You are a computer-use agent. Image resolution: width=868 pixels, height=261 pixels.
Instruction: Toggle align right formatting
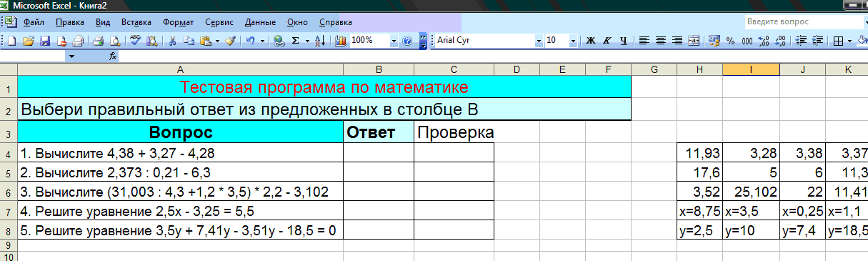tap(677, 41)
